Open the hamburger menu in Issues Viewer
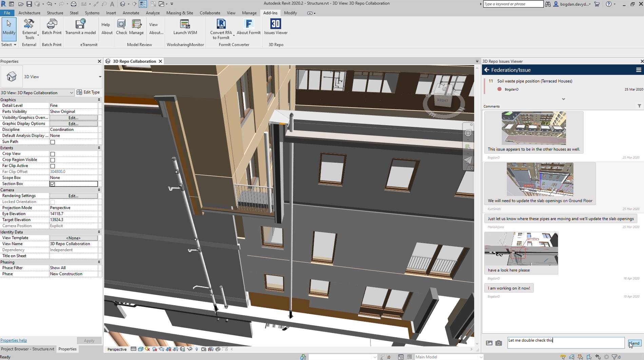 [x=639, y=70]
